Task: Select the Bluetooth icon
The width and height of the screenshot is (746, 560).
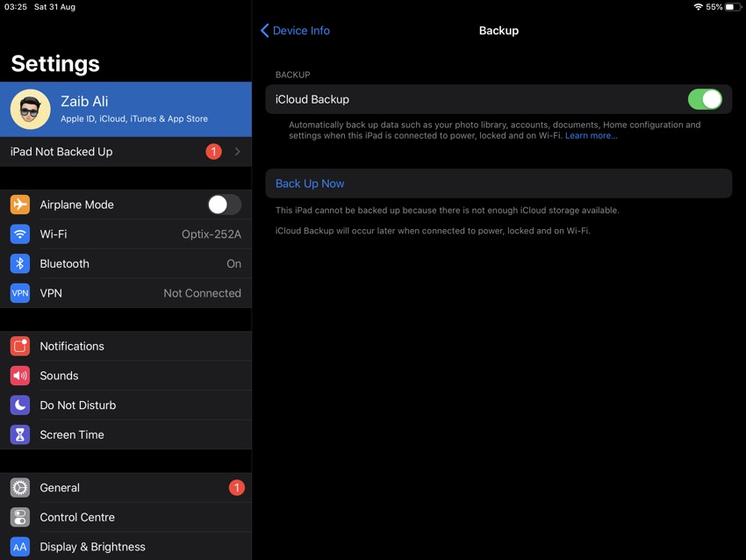Action: pos(20,263)
